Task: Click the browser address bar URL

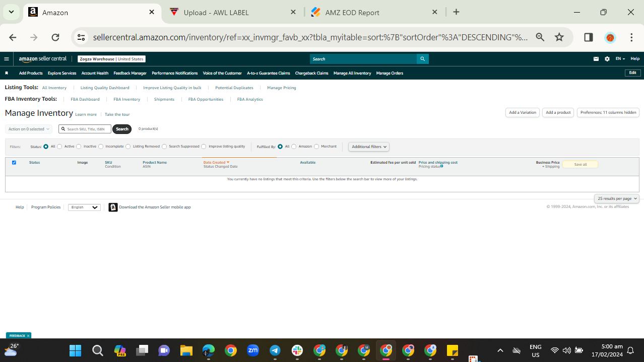Action: (310, 37)
